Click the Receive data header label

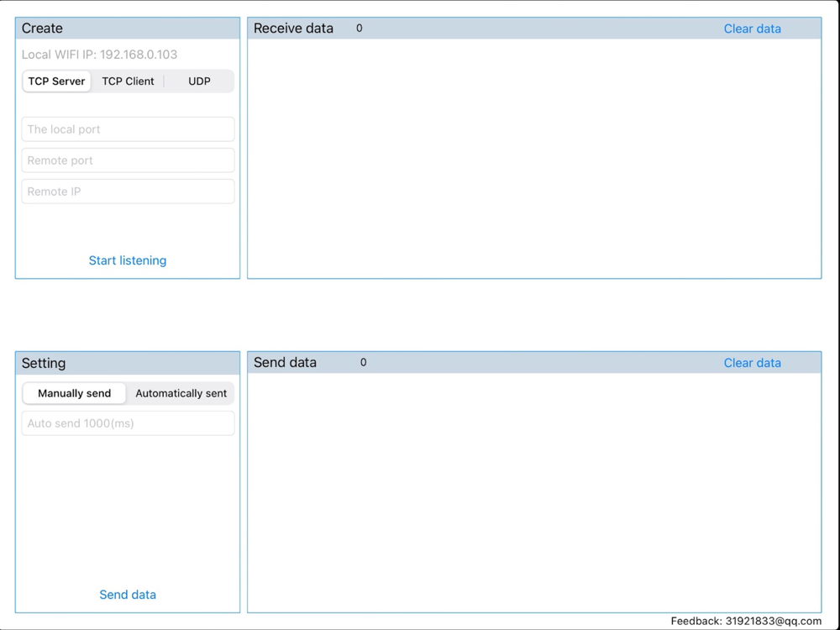293,29
